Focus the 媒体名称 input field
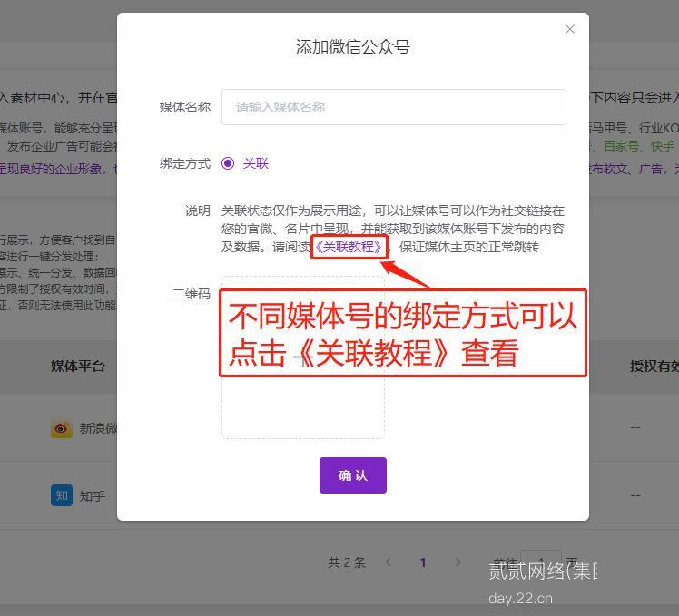679x616 pixels. [x=393, y=107]
